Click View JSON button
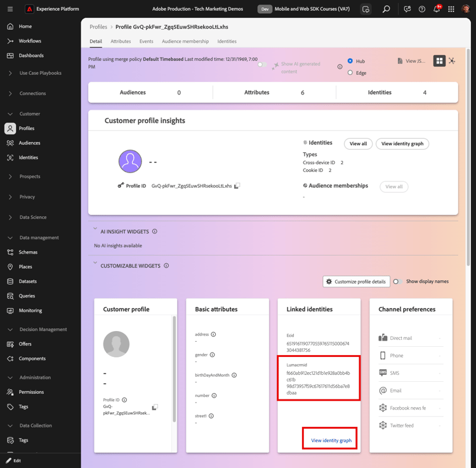The height and width of the screenshot is (468, 476). 411,61
